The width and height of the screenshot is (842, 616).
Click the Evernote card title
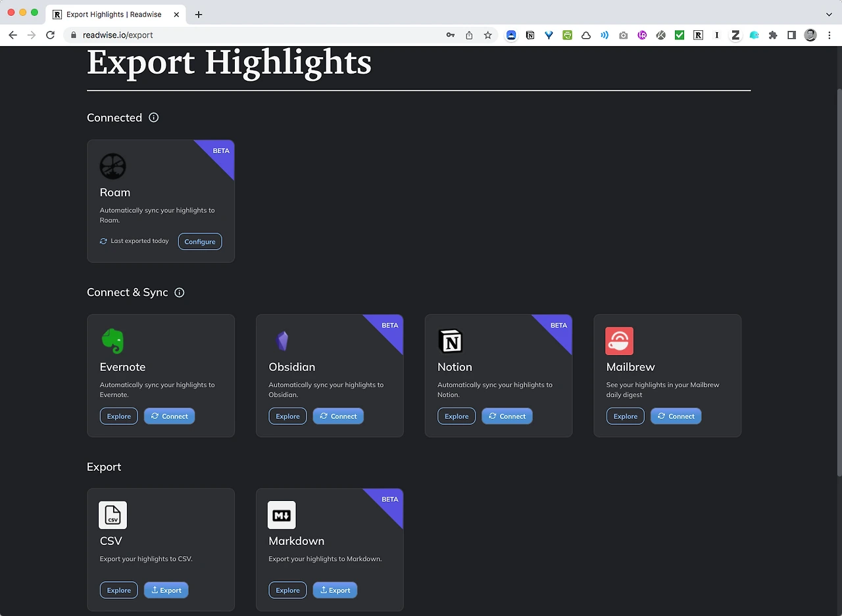point(123,367)
